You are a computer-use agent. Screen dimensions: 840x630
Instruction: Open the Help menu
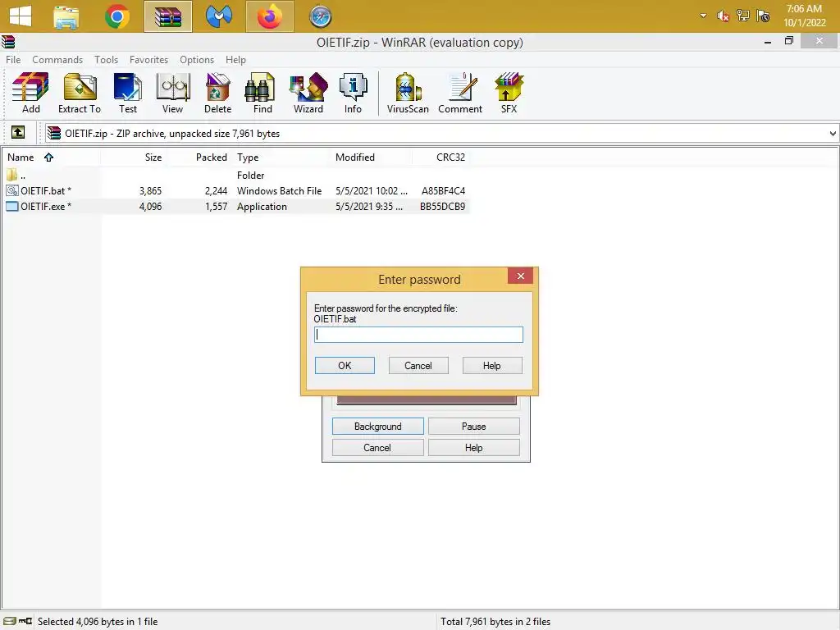click(x=235, y=59)
